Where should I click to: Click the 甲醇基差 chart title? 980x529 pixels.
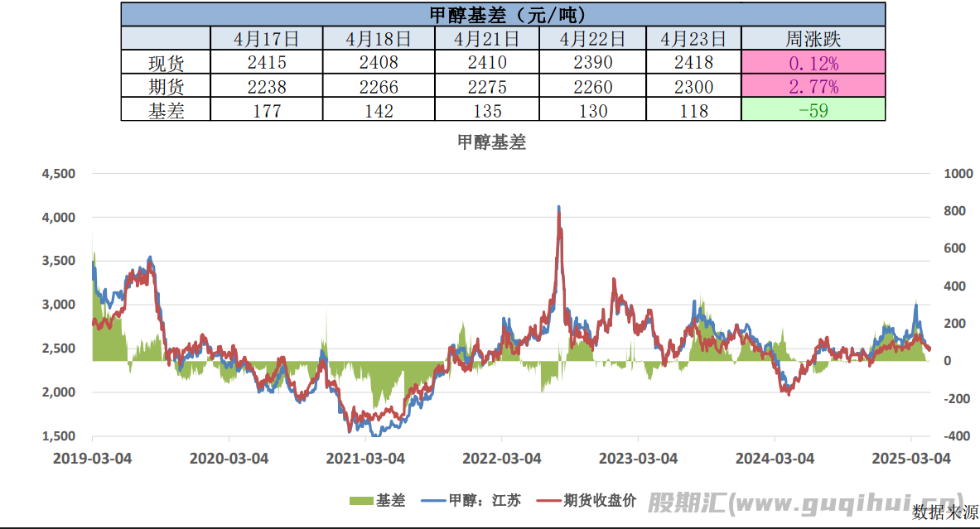491,142
